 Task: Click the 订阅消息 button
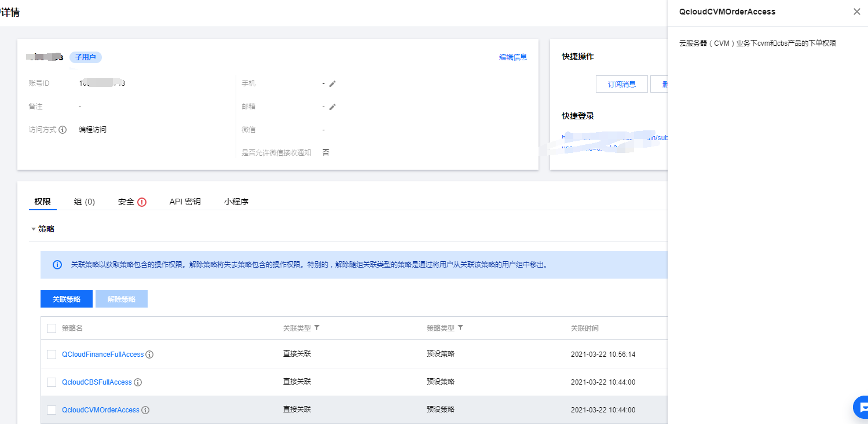pyautogui.click(x=622, y=84)
